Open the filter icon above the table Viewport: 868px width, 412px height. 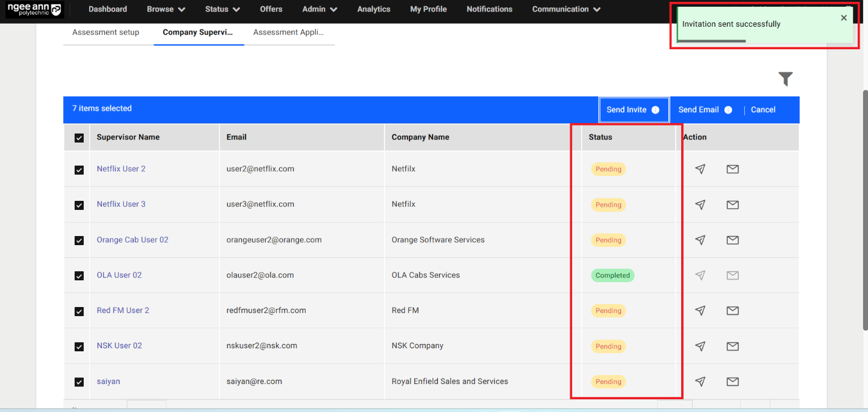click(786, 79)
